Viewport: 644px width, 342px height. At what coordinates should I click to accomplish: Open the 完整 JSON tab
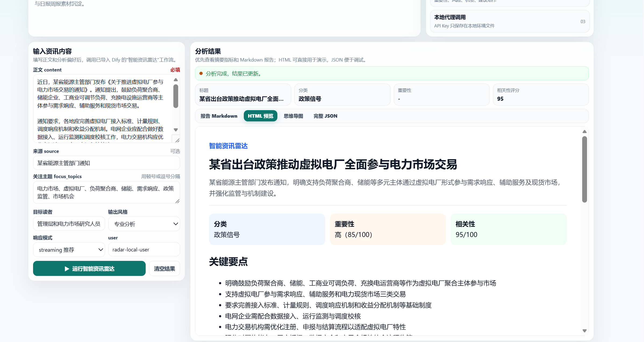click(325, 116)
